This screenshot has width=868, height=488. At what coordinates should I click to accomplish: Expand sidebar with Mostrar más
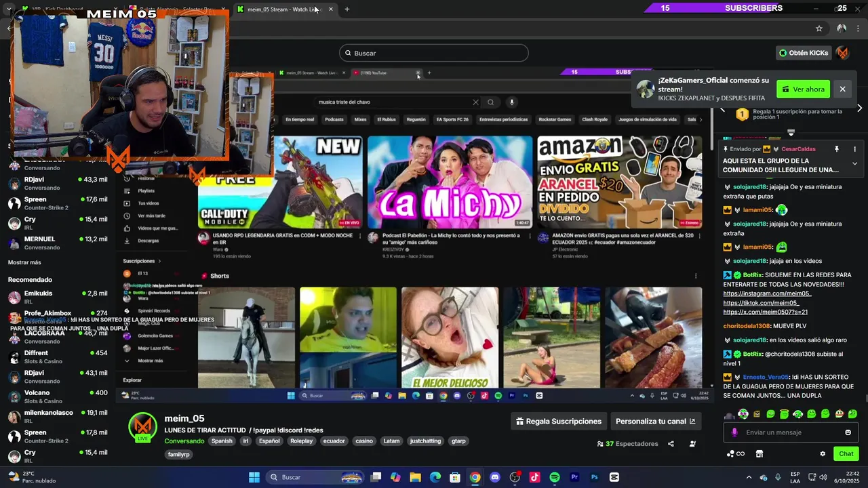[24, 262]
